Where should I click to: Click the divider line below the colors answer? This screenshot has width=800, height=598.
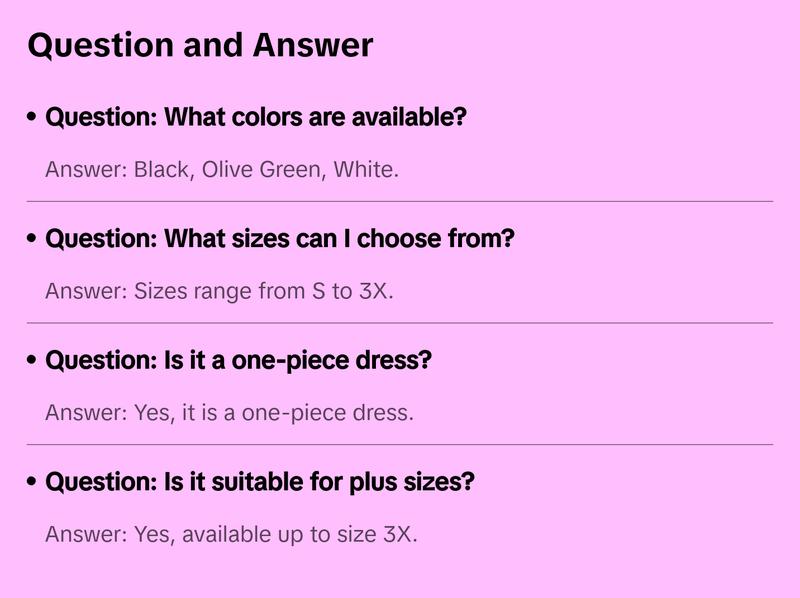pos(400,201)
